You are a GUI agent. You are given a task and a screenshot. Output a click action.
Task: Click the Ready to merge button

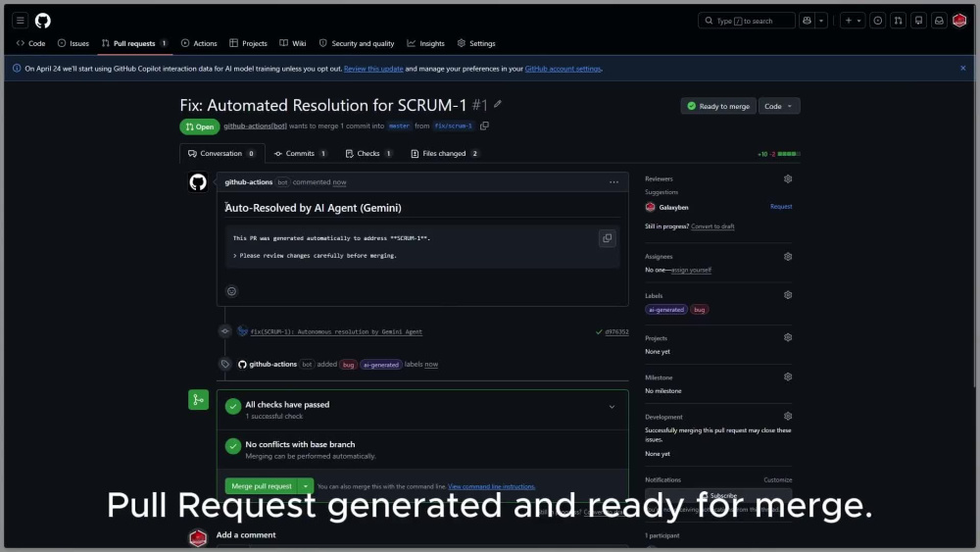click(x=718, y=106)
